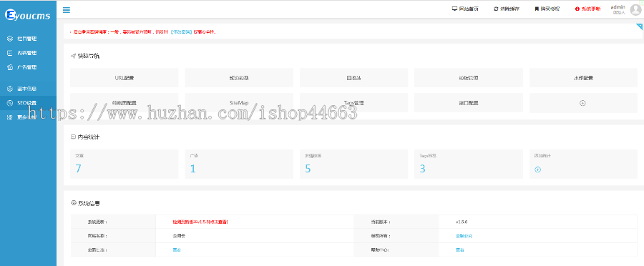Click the Eyoucms logo
This screenshot has width=644, height=266.
tap(27, 16)
